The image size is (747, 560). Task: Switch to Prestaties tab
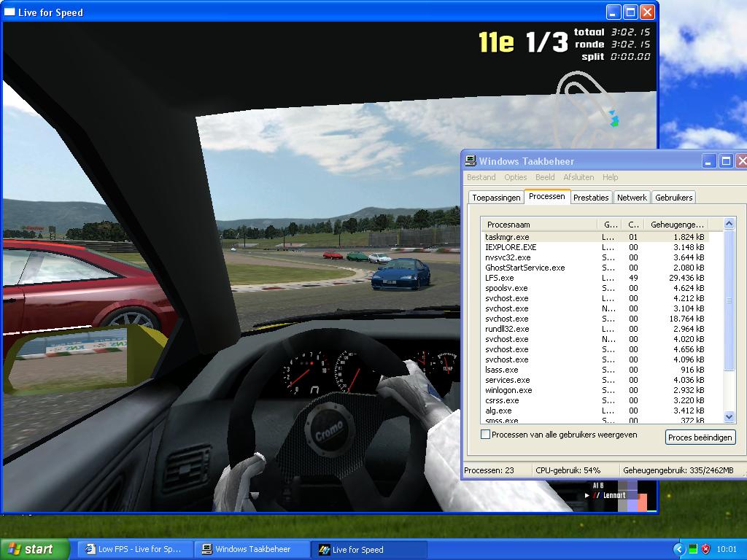591,198
